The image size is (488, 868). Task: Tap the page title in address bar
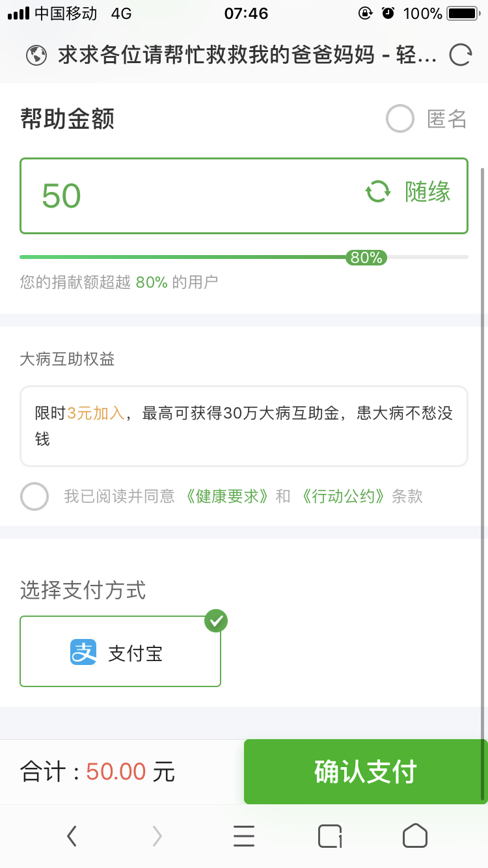(x=247, y=55)
